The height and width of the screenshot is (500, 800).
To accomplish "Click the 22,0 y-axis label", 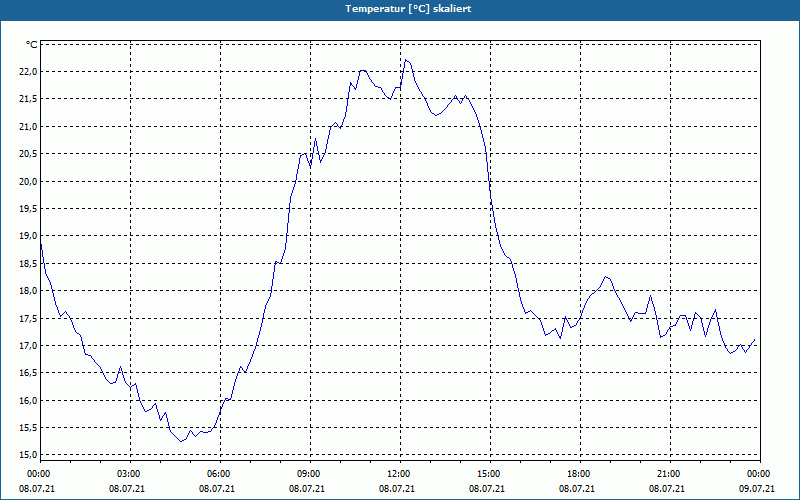I will coord(29,71).
